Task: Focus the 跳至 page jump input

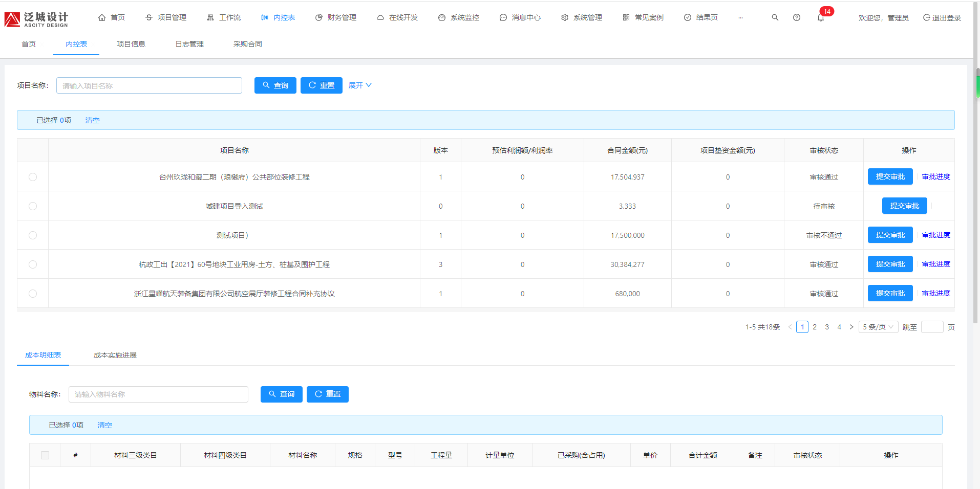Action: point(932,327)
